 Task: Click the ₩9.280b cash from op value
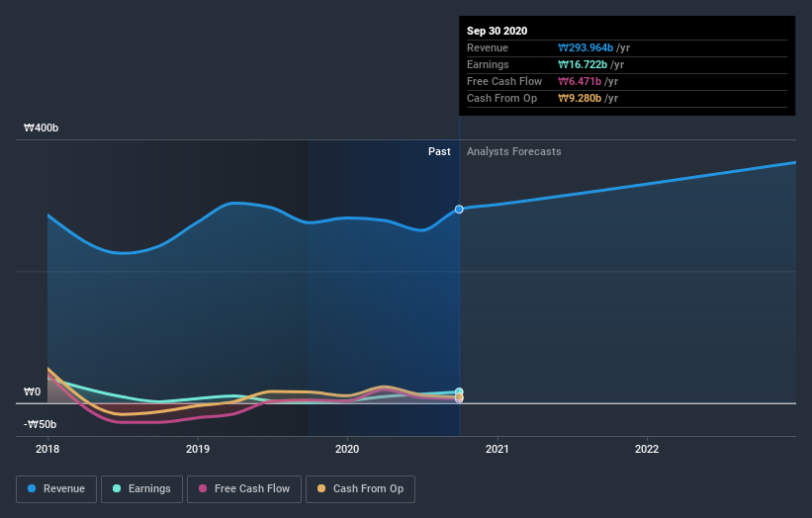pyautogui.click(x=580, y=98)
